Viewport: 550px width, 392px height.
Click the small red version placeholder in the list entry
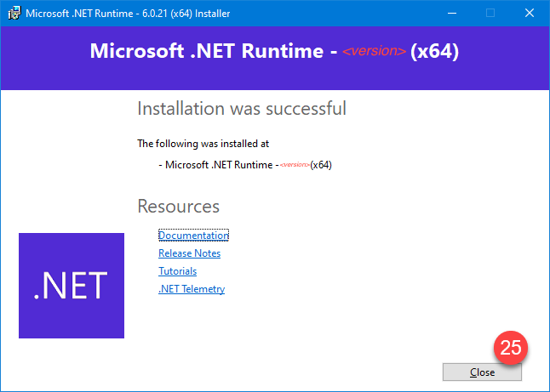[294, 165]
